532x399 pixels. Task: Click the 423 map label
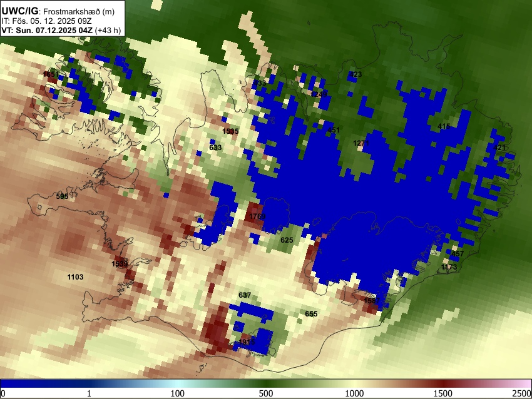point(356,74)
